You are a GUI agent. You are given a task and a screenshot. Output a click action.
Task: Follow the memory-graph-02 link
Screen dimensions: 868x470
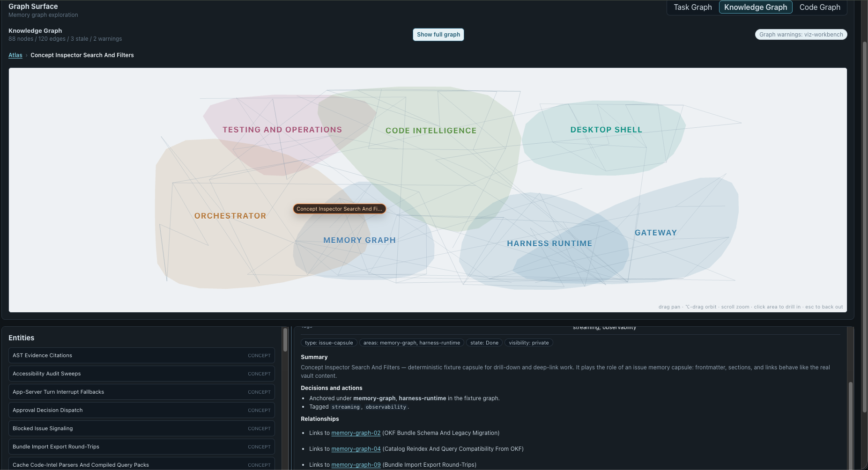pos(356,433)
